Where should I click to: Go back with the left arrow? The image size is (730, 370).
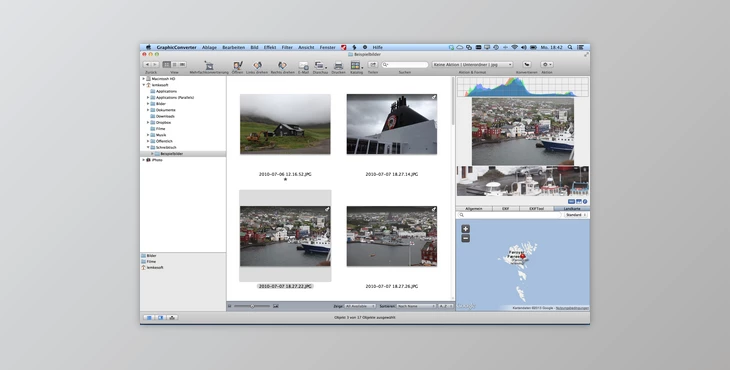coord(147,65)
